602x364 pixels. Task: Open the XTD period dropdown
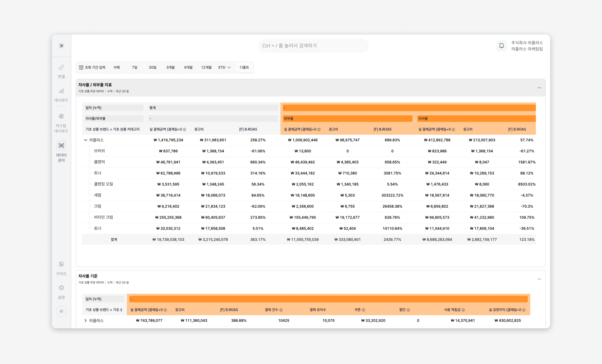224,67
